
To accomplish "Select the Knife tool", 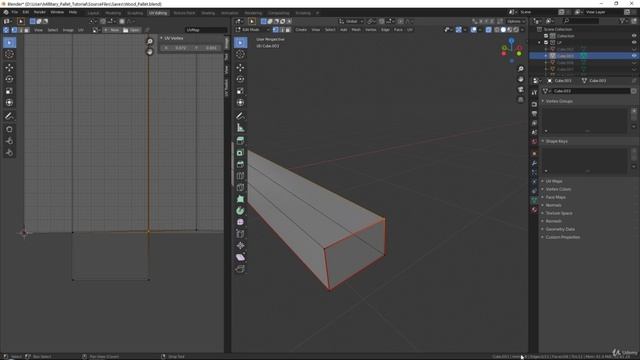I will pyautogui.click(x=241, y=188).
